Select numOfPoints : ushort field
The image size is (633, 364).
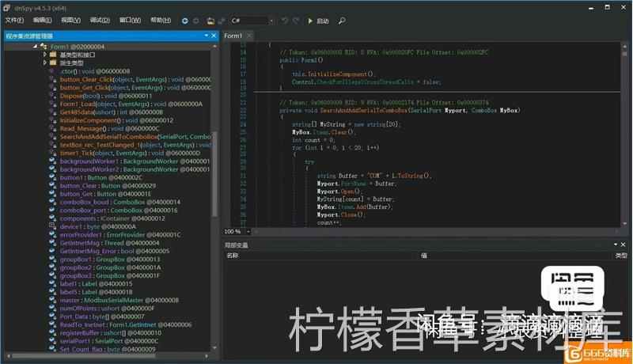click(x=108, y=308)
